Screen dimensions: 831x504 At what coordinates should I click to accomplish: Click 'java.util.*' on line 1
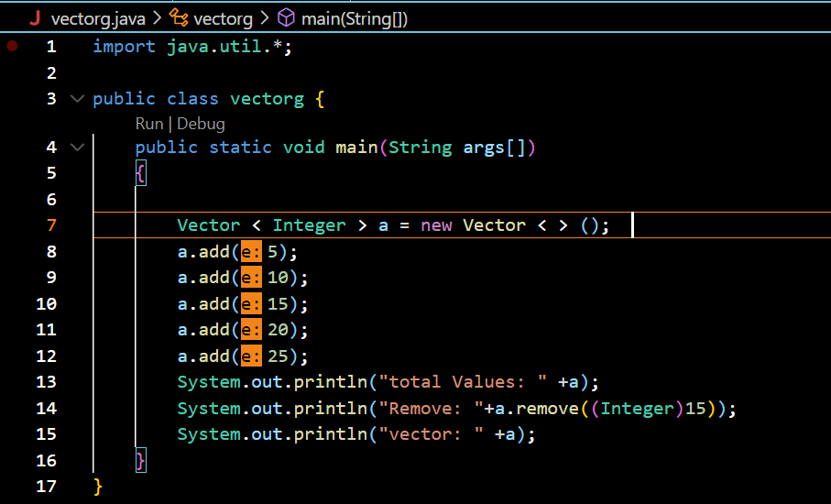click(224, 47)
